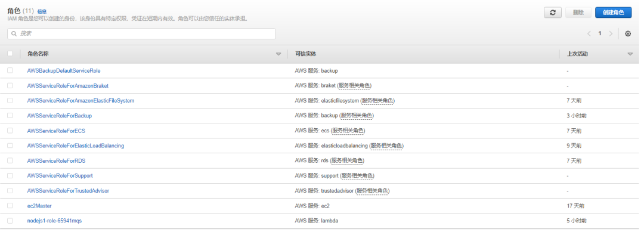
Task: Click the '3 小时前' activity cell
Action: (x=577, y=116)
